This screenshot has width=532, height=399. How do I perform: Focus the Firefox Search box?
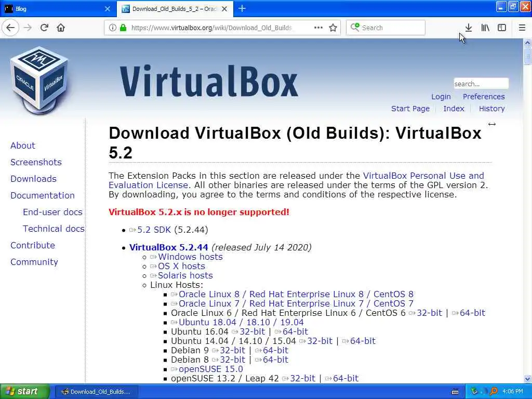point(385,28)
